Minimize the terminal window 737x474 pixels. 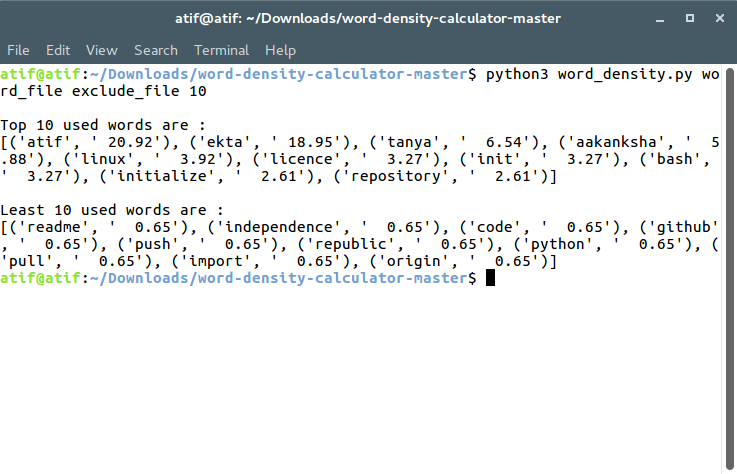[x=660, y=19]
